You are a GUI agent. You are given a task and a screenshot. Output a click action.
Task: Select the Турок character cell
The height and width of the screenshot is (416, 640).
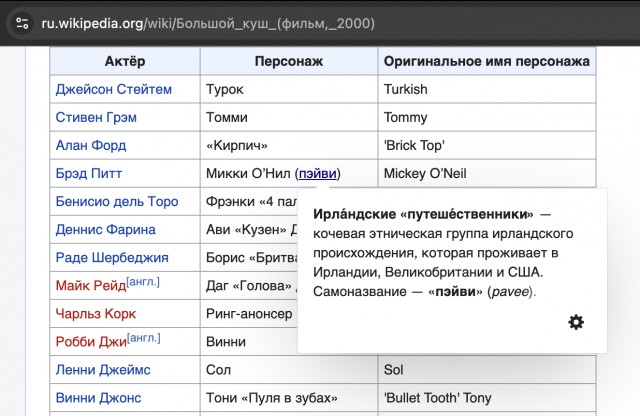point(289,89)
